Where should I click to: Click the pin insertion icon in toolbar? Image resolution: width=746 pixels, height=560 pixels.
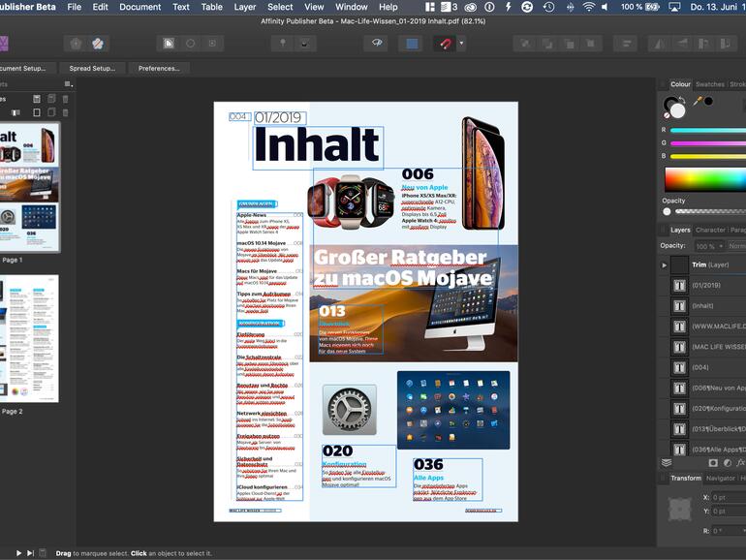[x=283, y=44]
